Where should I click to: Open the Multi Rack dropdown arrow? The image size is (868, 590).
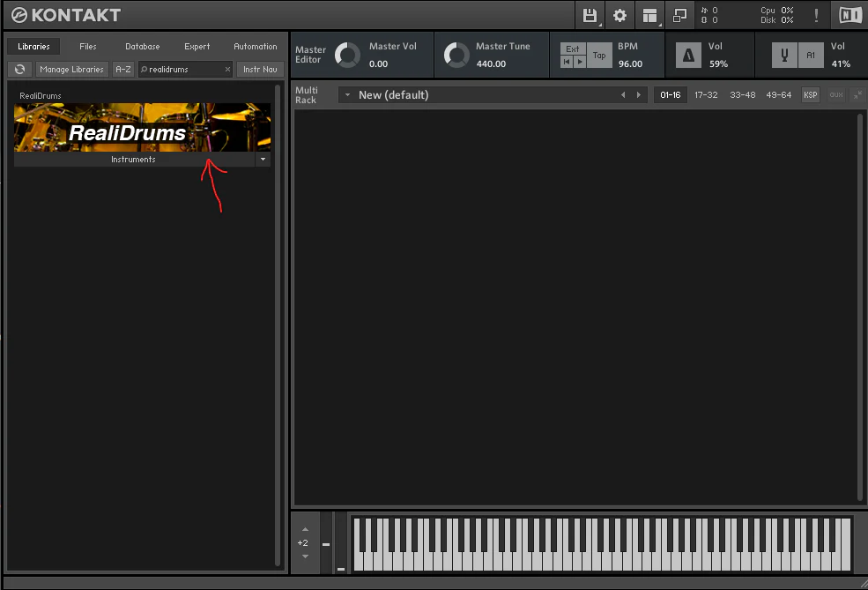[x=348, y=94]
